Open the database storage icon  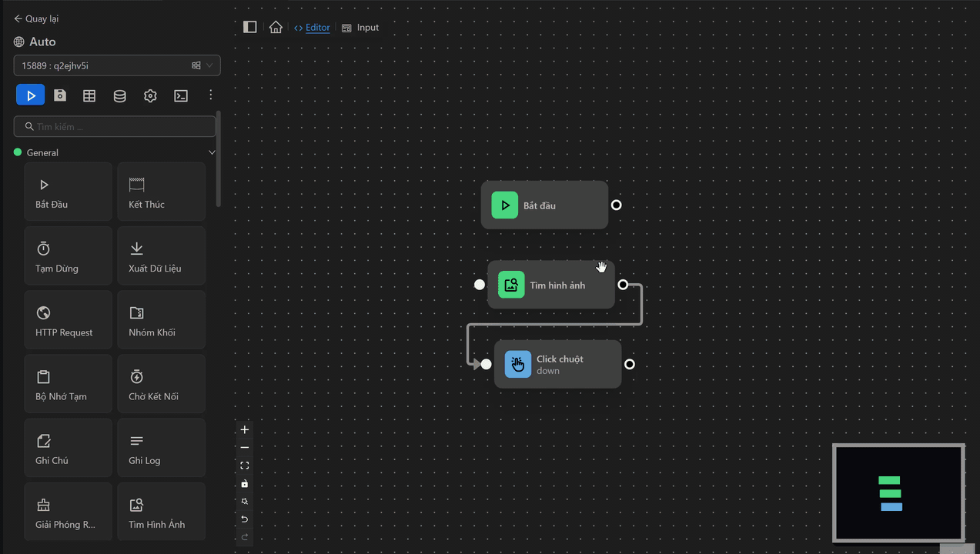[119, 95]
